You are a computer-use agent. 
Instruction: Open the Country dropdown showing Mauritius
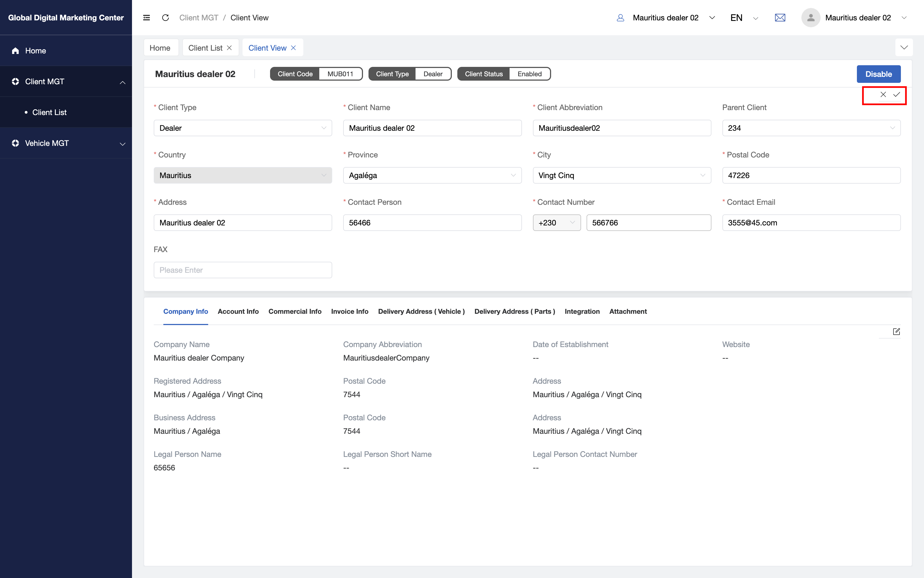point(243,176)
